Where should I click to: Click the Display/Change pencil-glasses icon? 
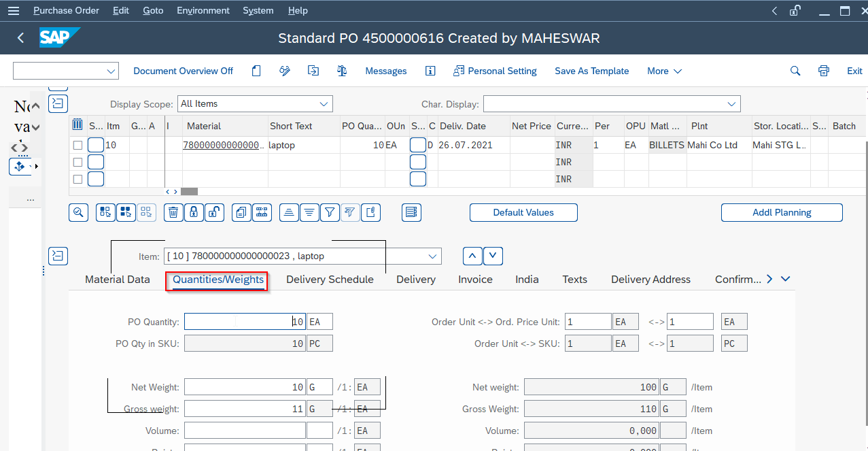(x=285, y=71)
